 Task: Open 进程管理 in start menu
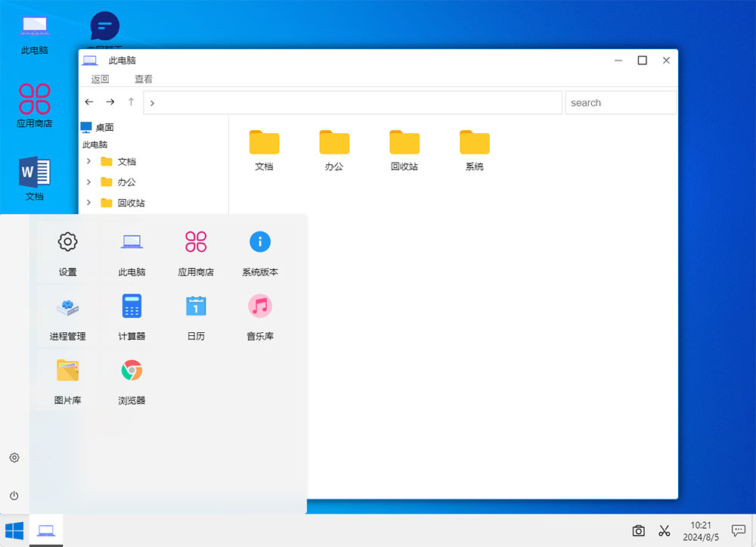(x=67, y=317)
